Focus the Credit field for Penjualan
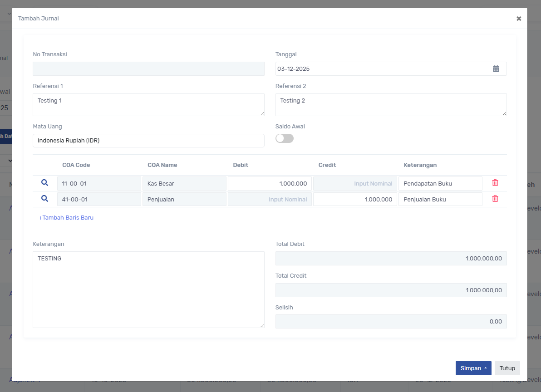 [355, 200]
